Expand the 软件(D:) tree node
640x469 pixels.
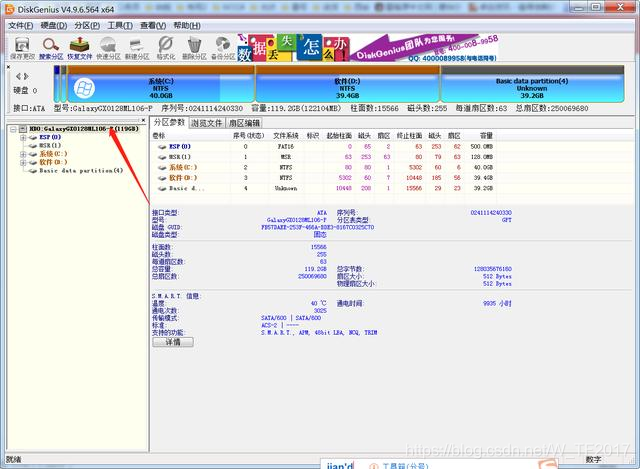pyautogui.click(x=23, y=162)
